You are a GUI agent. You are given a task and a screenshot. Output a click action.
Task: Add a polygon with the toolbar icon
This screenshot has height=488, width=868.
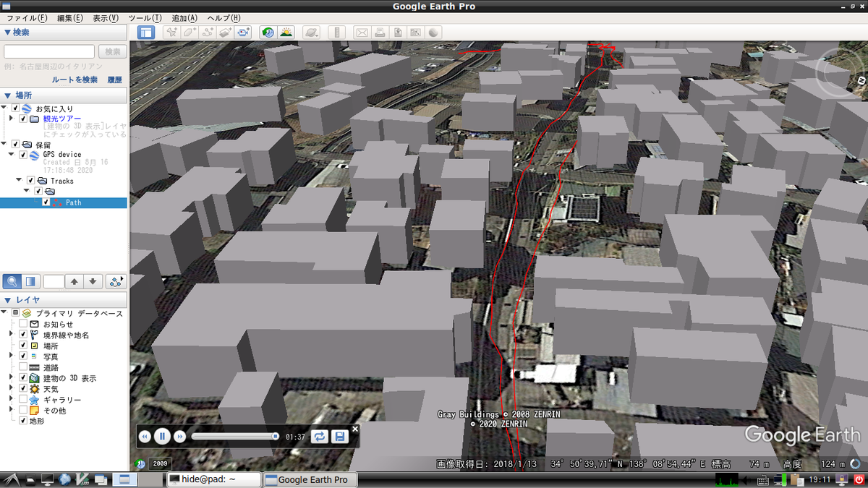click(x=190, y=32)
